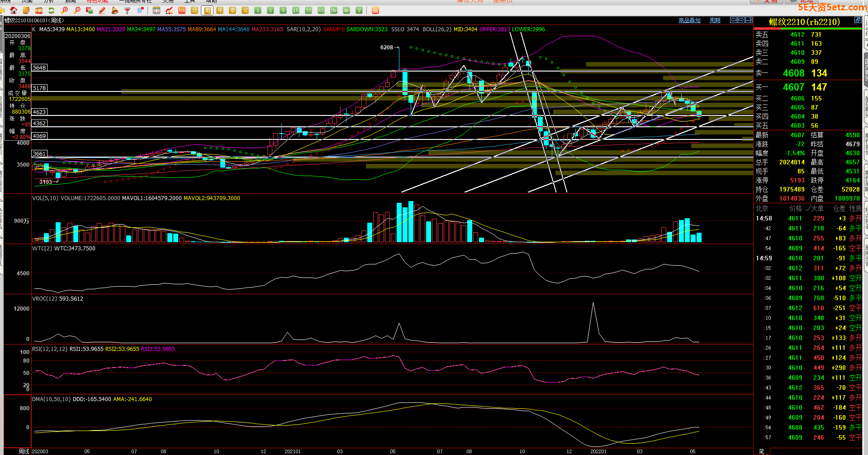
Task: Open the overlapping windows icon
Action: coord(90,10)
